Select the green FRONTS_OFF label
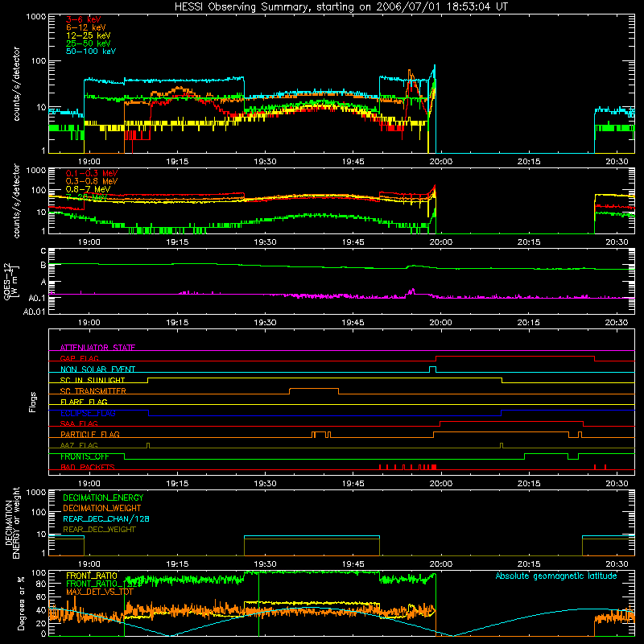Screen dimensions: 644x644 85,456
